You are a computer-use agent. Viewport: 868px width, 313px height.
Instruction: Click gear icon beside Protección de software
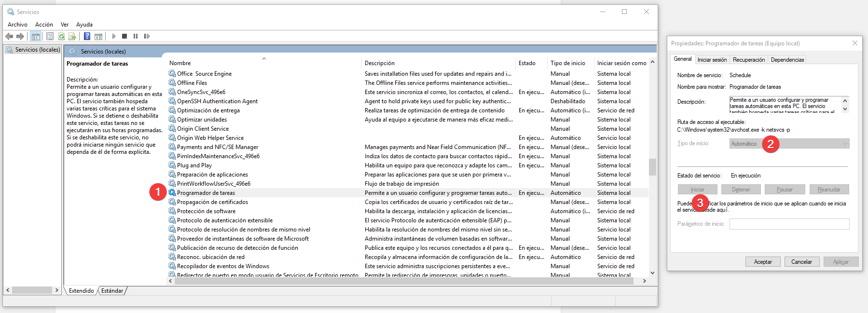click(172, 211)
